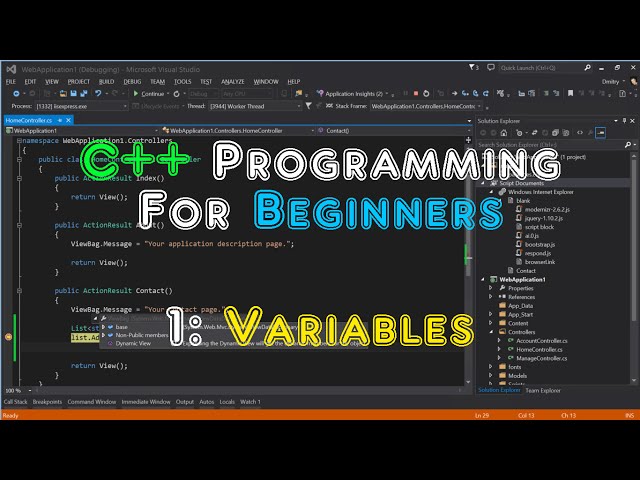This screenshot has height=480, width=640.
Task: Click the Navigate Backward blue arrow
Action: pos(16,93)
